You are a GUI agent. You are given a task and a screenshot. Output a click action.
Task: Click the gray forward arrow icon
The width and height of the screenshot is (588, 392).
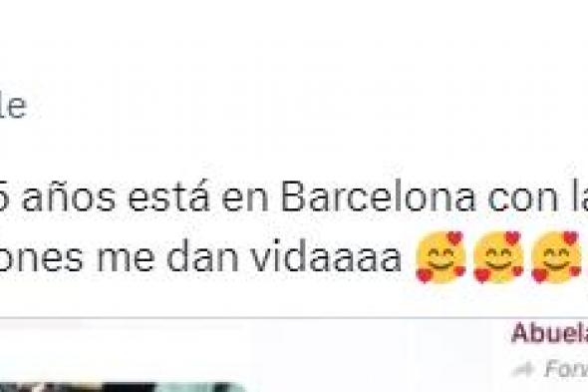click(x=523, y=370)
